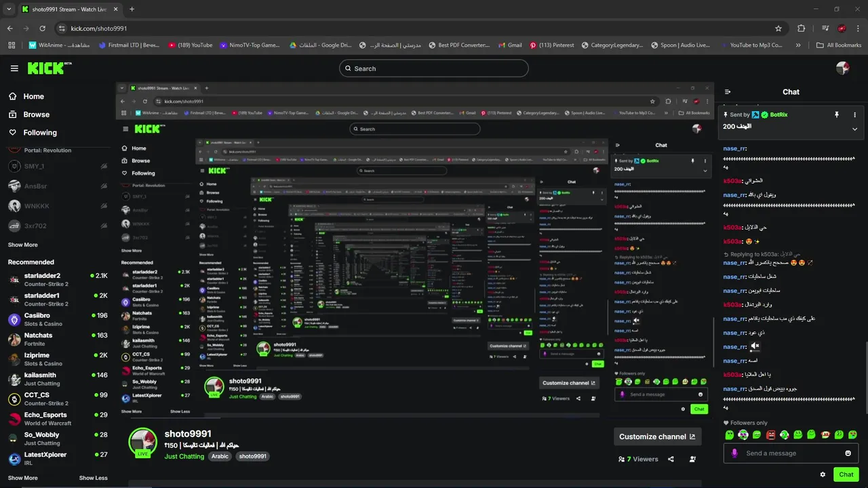This screenshot has width=868, height=488.
Task: Share the shoto9991 stream
Action: click(x=671, y=459)
